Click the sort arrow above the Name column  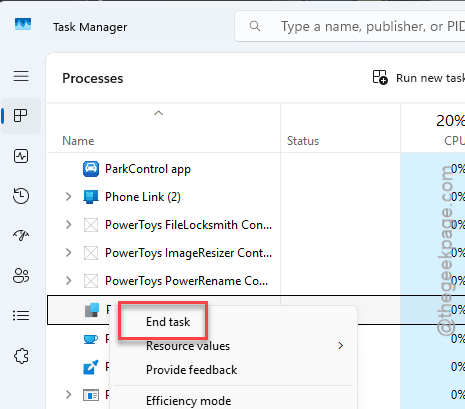(158, 113)
